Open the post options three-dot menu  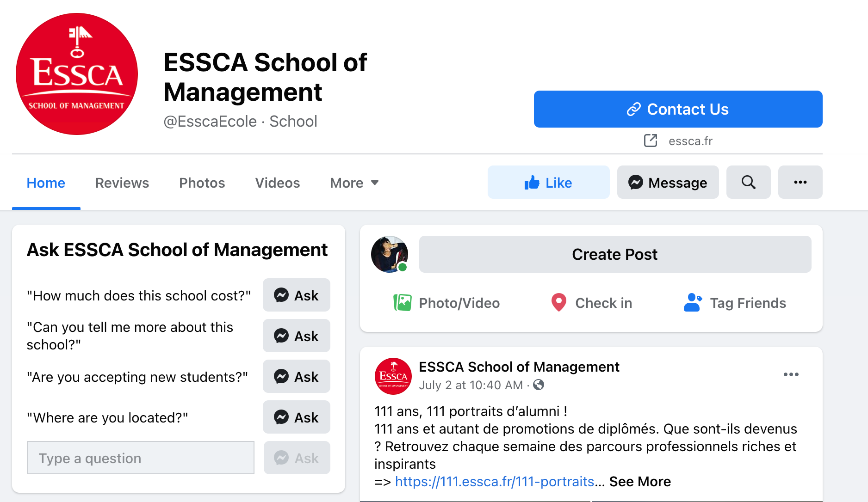click(791, 374)
